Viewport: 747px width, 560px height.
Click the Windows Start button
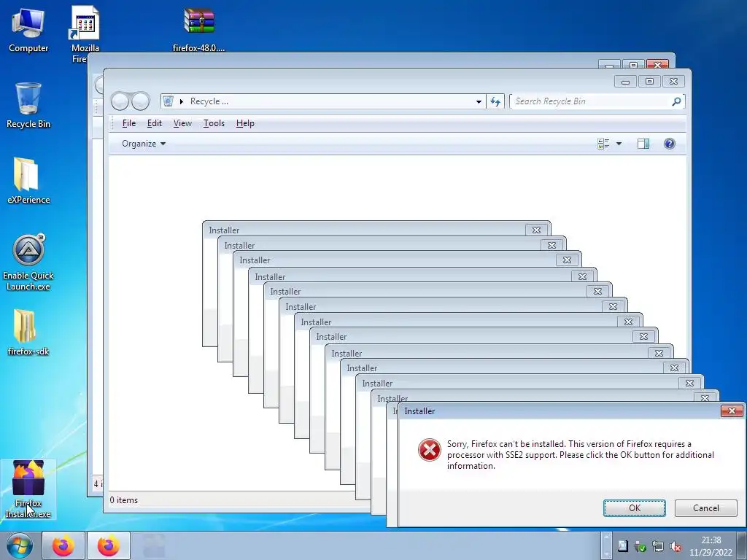click(x=19, y=545)
